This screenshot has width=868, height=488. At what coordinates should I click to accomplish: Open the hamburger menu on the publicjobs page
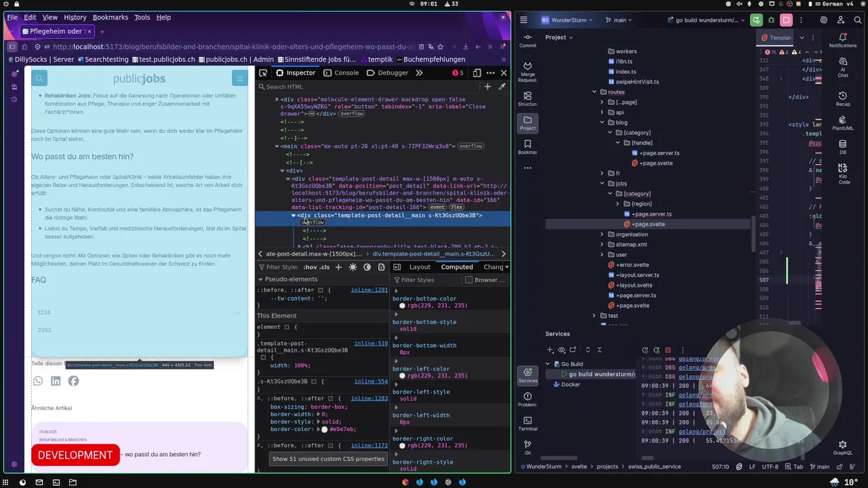239,79
